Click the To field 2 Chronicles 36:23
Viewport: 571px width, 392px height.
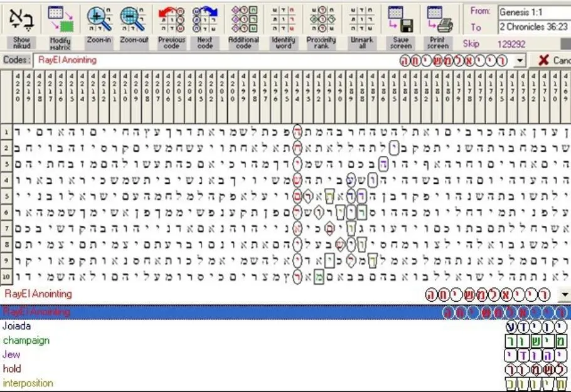coord(534,26)
